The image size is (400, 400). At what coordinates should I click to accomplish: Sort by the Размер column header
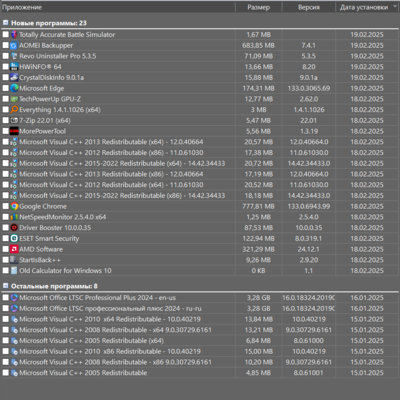259,7
